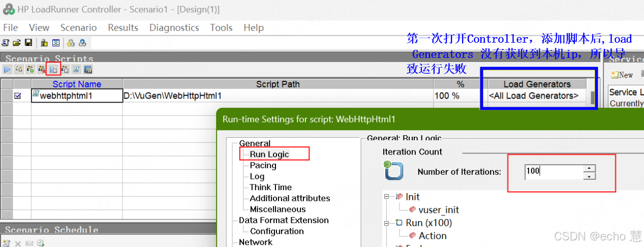
Task: Click the D:\VuGen\WebHttpHtml1 script path cell
Action: 278,96
